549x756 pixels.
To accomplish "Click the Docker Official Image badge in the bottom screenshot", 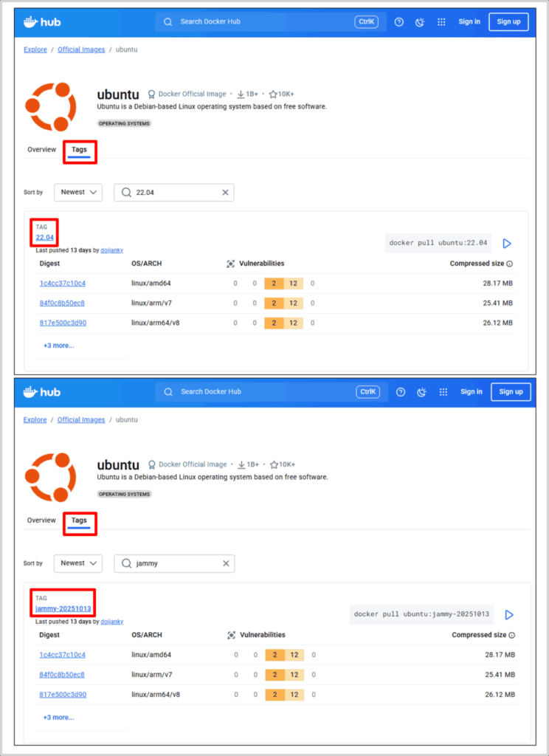I will click(x=187, y=464).
